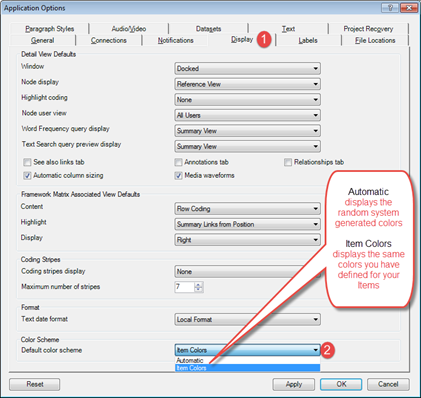This screenshot has height=398, width=421.
Task: Enable the Relationships tab checkbox
Action: 288,162
